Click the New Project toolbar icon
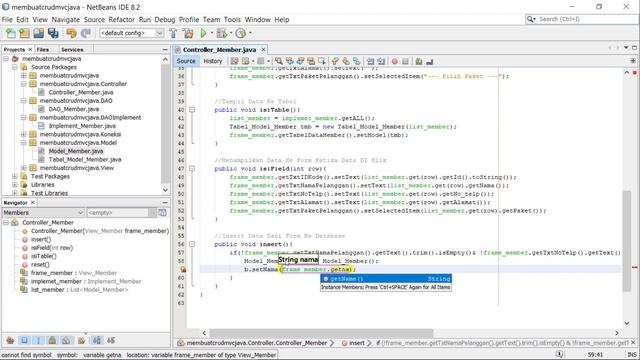 [x=24, y=33]
